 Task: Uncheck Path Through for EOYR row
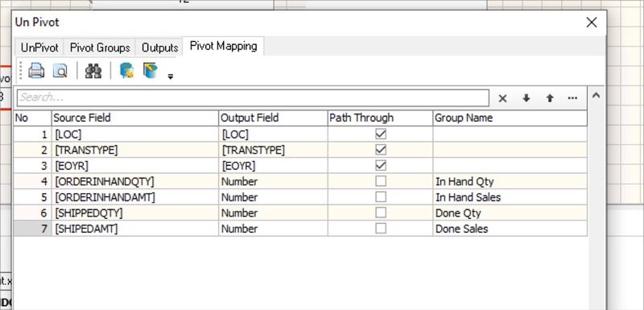[381, 166]
